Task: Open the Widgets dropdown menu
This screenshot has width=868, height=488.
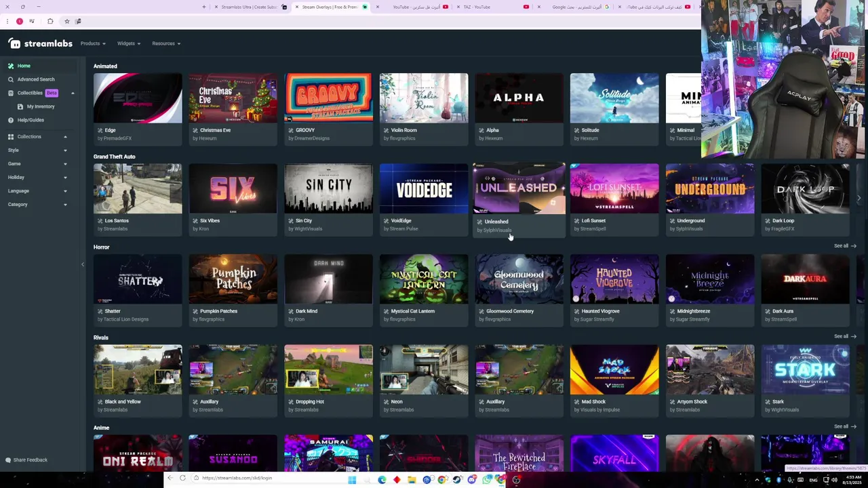Action: tap(129, 43)
